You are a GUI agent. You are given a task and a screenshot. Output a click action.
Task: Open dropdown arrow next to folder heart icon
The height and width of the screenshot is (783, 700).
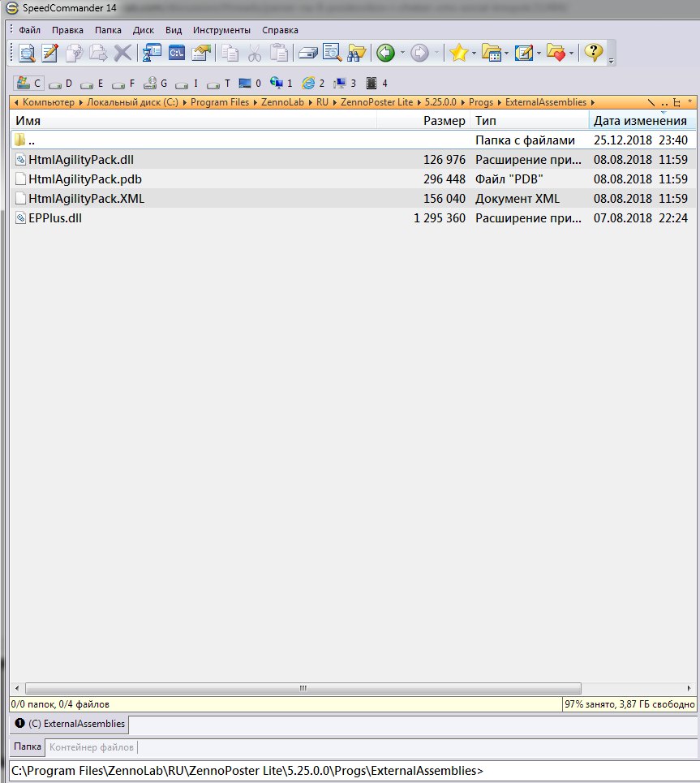tap(571, 53)
